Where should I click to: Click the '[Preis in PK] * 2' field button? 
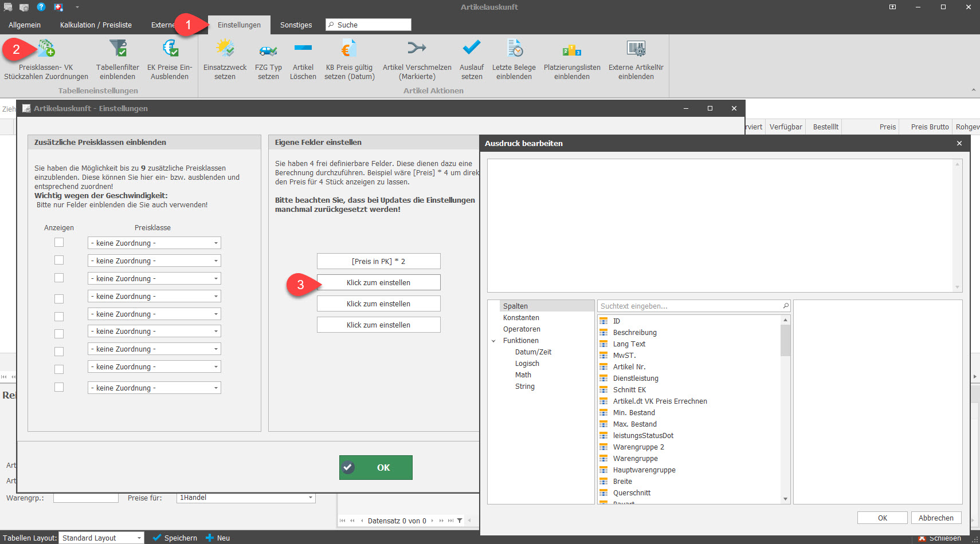(378, 261)
